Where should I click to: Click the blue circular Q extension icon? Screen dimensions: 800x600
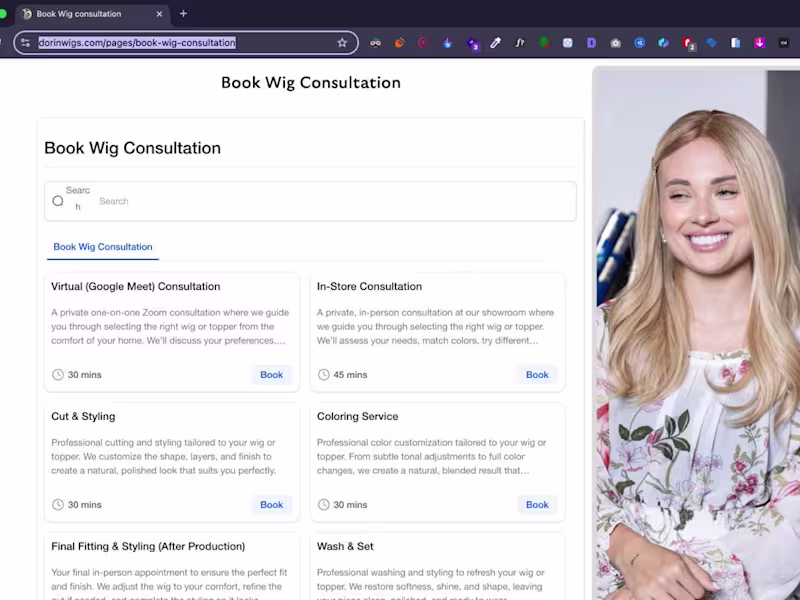(639, 43)
